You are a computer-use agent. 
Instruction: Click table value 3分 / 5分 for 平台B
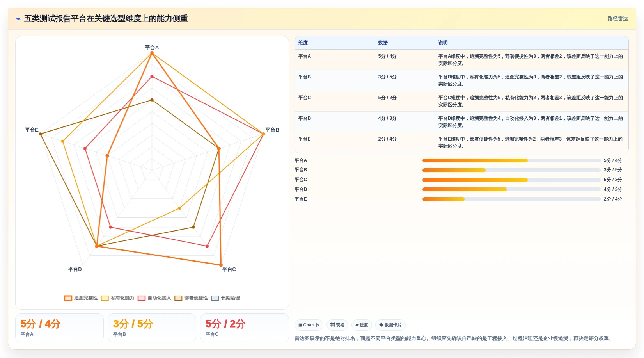(x=387, y=77)
